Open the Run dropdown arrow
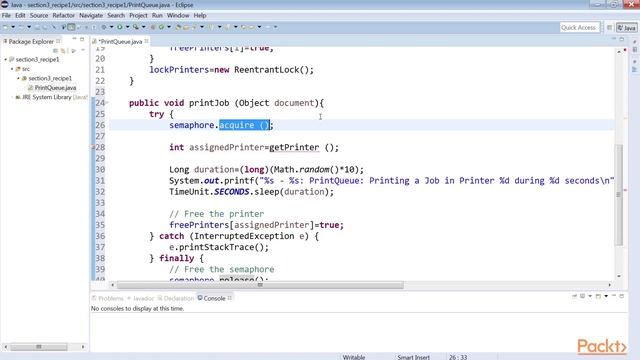 pos(127,27)
